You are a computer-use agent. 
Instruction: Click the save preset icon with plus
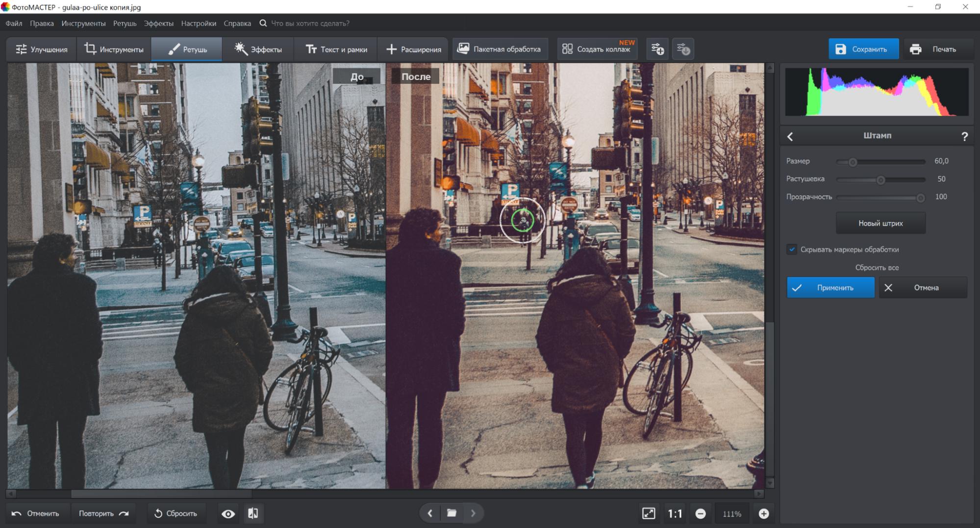(x=657, y=49)
